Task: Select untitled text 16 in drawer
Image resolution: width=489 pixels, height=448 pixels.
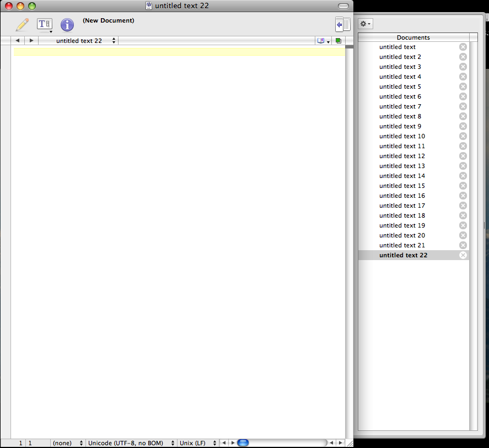Action: point(413,196)
